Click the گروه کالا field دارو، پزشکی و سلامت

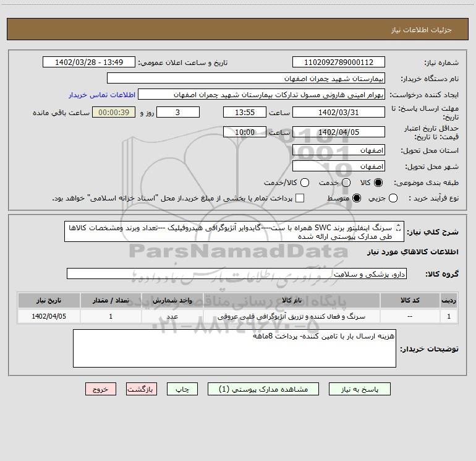237,274
